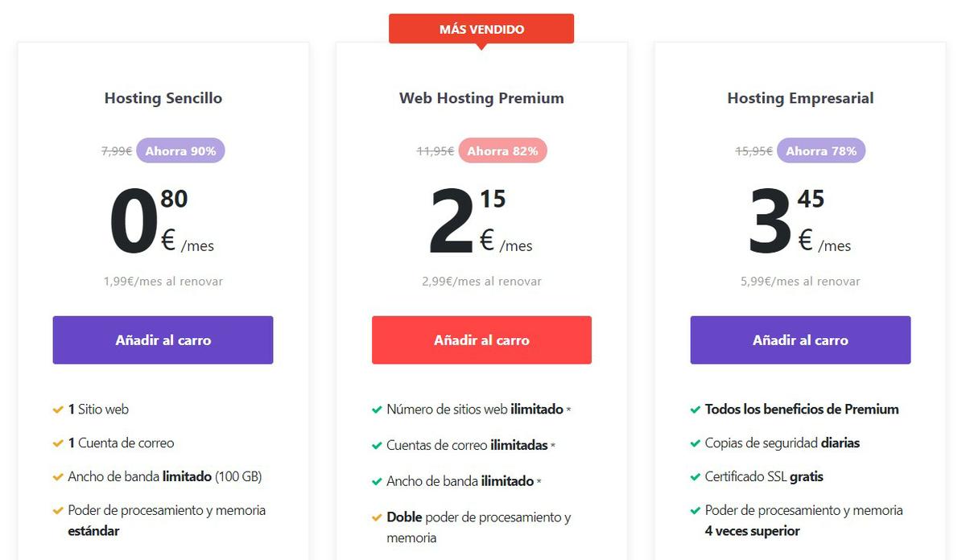The width and height of the screenshot is (966, 560).
Task: Click the "MÁS VENDIDO" banner label
Action: pyautogui.click(x=481, y=29)
